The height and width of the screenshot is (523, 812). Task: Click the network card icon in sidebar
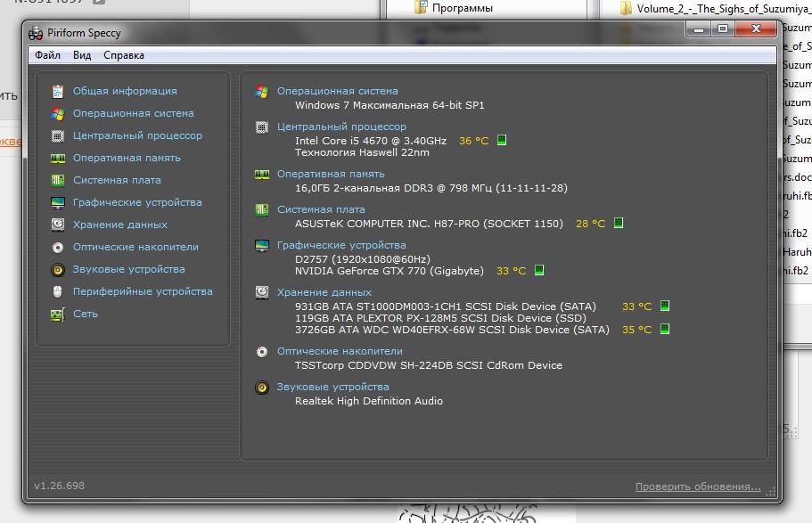coord(57,315)
